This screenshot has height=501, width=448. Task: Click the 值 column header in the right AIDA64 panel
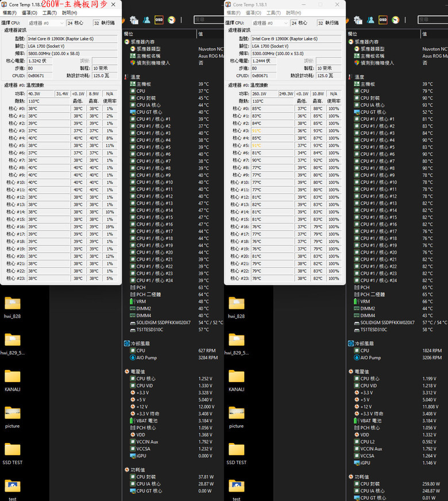[435, 34]
